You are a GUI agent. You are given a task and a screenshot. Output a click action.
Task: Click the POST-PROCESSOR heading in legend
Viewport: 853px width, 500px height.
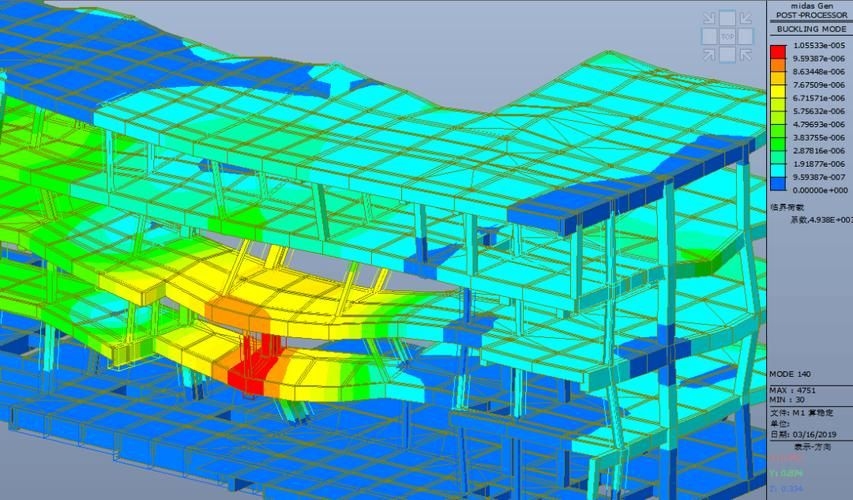click(x=810, y=18)
